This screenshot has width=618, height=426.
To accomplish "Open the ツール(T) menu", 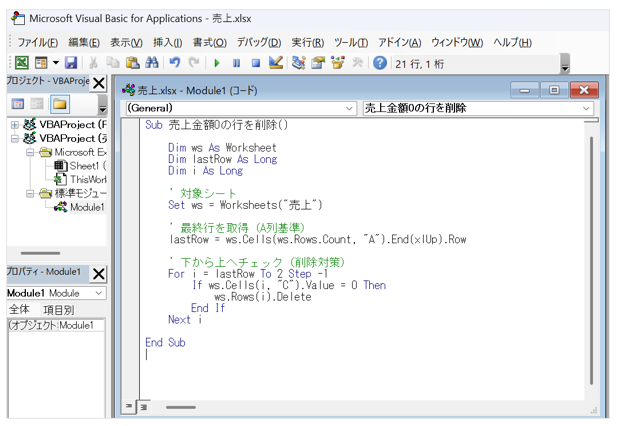I will [x=351, y=43].
